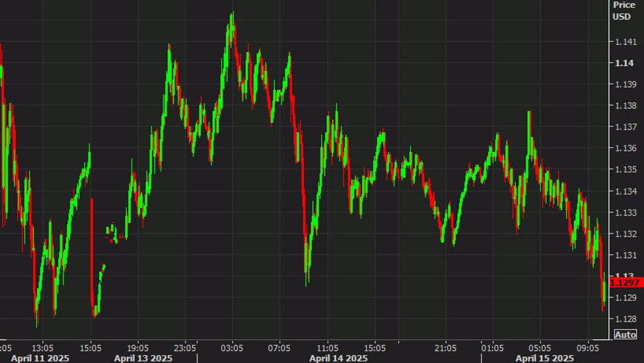Click the 03:05 time label
This screenshot has height=363, width=644.
(x=232, y=348)
